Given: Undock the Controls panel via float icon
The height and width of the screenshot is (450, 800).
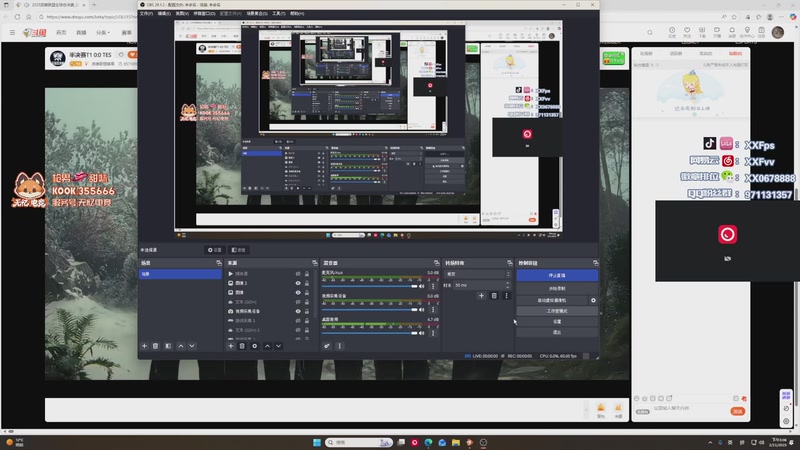Looking at the screenshot, I should [595, 263].
